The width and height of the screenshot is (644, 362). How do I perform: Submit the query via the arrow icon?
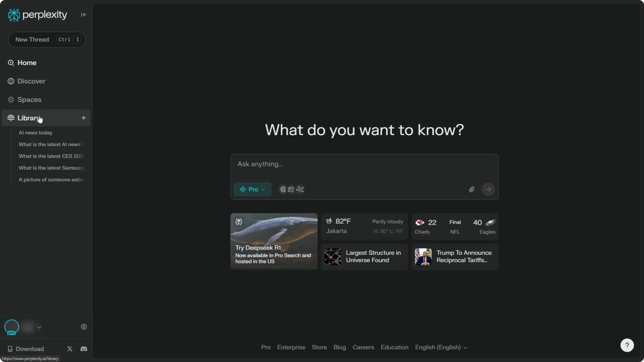[488, 189]
